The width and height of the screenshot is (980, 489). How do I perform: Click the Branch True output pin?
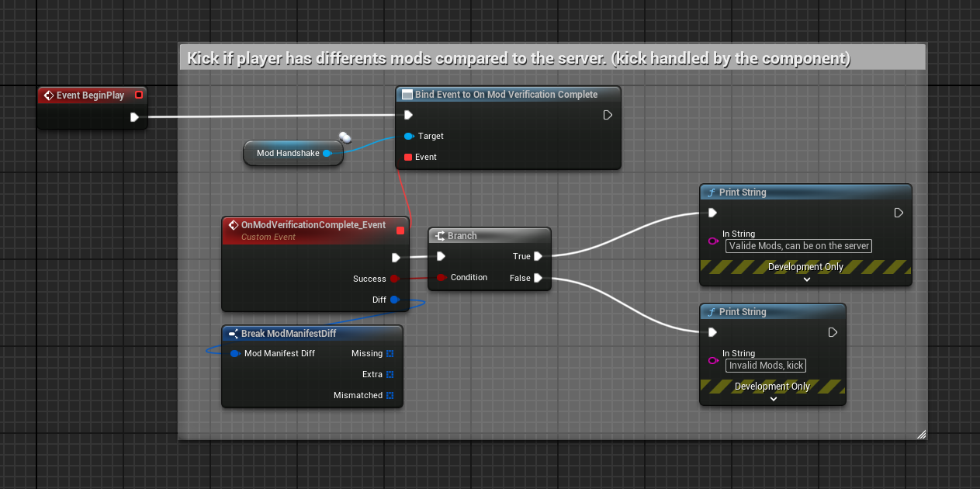coord(538,256)
